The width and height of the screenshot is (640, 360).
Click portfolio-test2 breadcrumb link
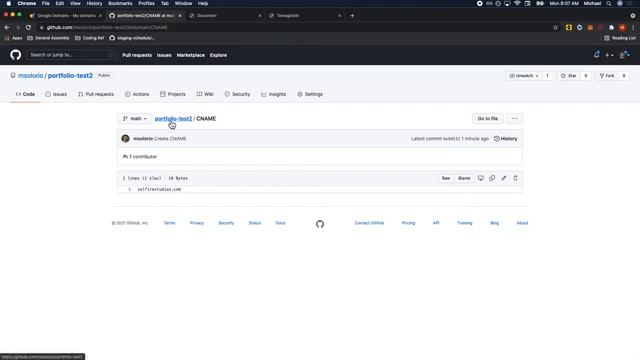pyautogui.click(x=173, y=119)
